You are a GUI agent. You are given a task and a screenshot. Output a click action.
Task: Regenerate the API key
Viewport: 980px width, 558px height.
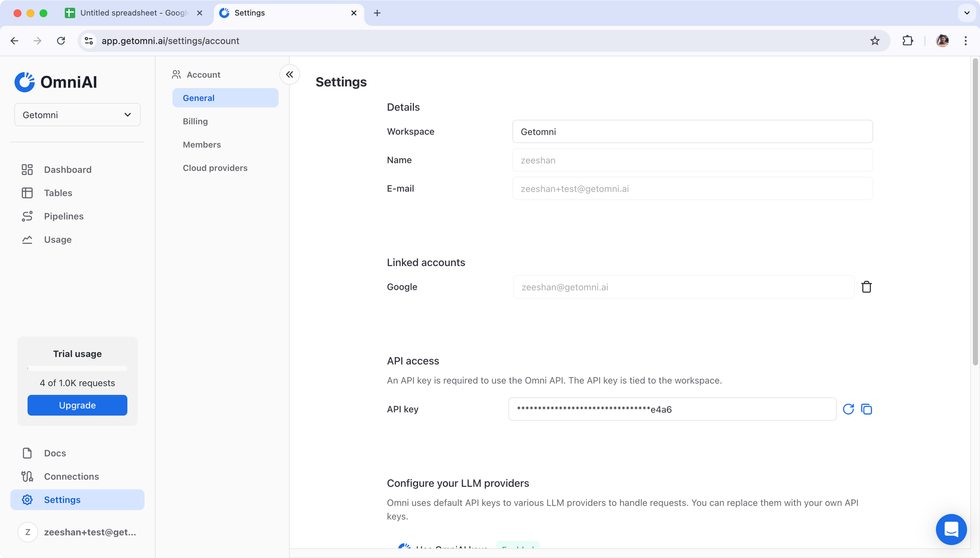[848, 409]
